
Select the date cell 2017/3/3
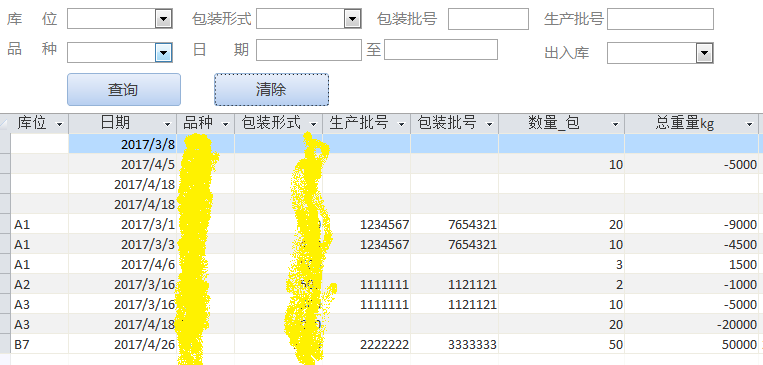[x=123, y=244]
